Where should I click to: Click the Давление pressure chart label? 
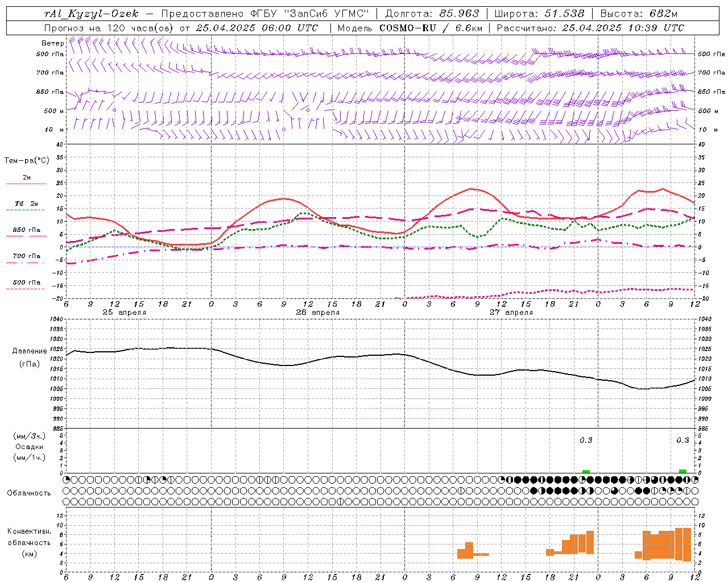point(30,351)
